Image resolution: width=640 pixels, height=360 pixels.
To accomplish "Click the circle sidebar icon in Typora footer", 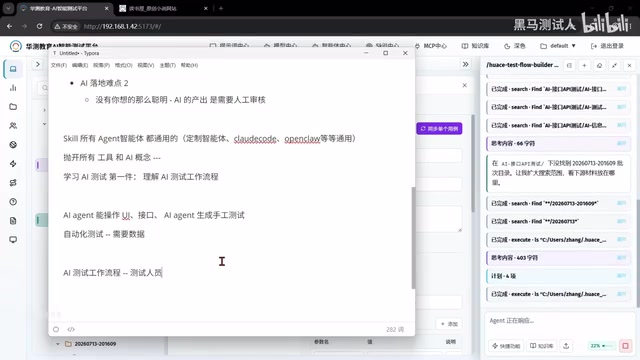I will [x=56, y=329].
